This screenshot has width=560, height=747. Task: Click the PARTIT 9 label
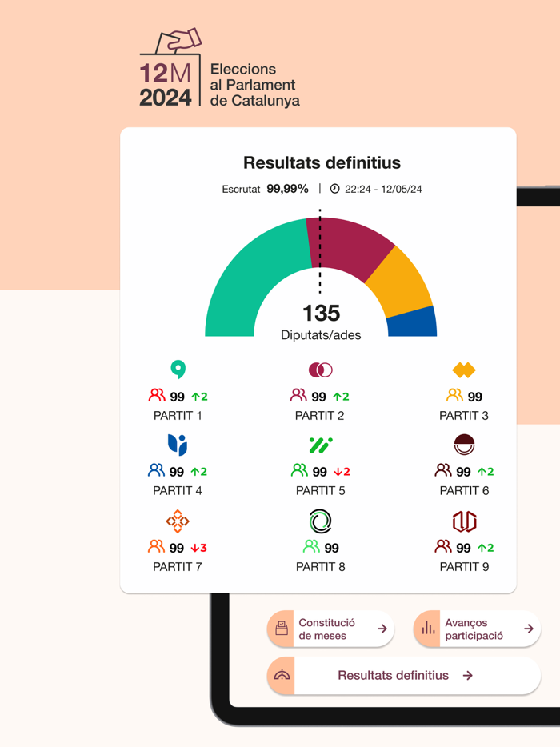(x=463, y=567)
